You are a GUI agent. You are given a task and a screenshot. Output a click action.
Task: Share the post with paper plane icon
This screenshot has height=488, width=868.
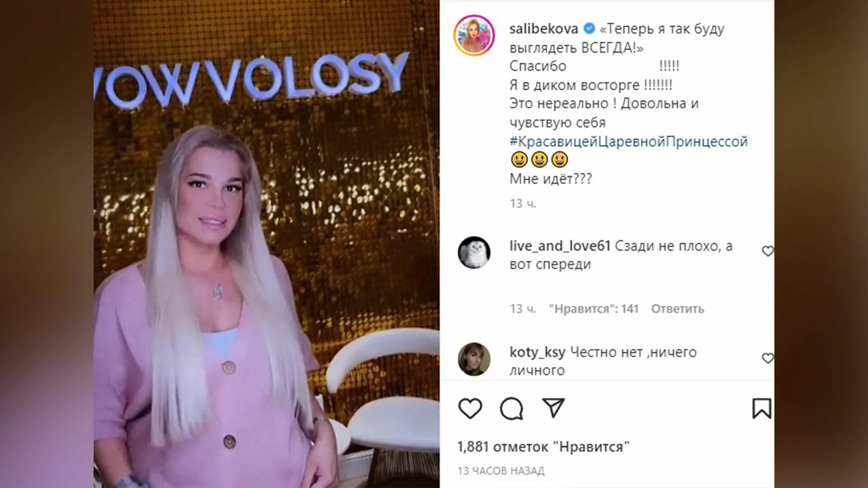coord(553,408)
